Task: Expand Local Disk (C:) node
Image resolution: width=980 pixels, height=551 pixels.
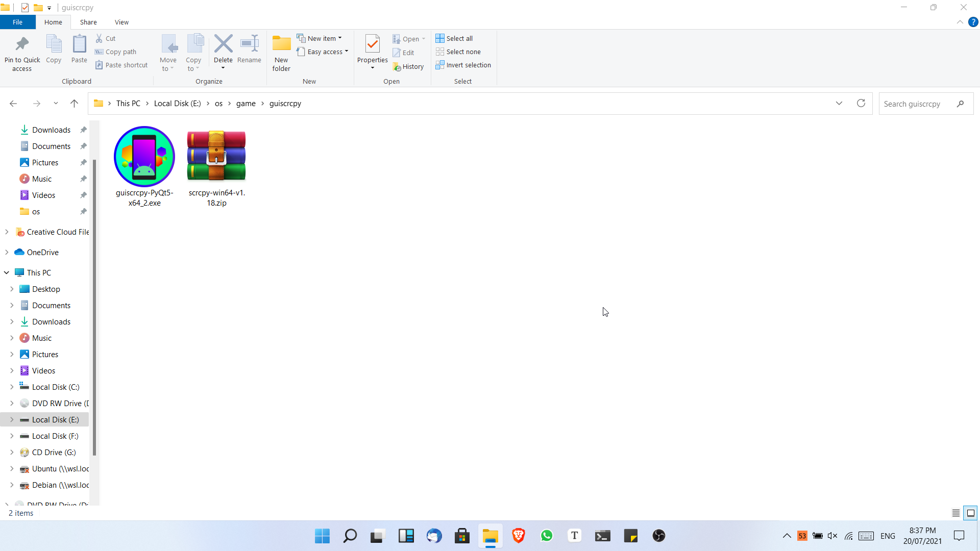Action: pos(12,387)
